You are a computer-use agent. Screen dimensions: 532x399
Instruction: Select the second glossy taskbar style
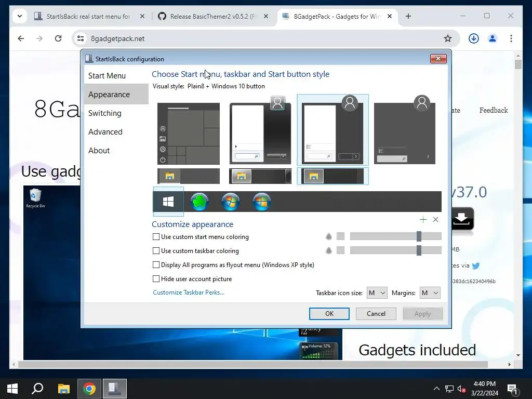tap(260, 176)
